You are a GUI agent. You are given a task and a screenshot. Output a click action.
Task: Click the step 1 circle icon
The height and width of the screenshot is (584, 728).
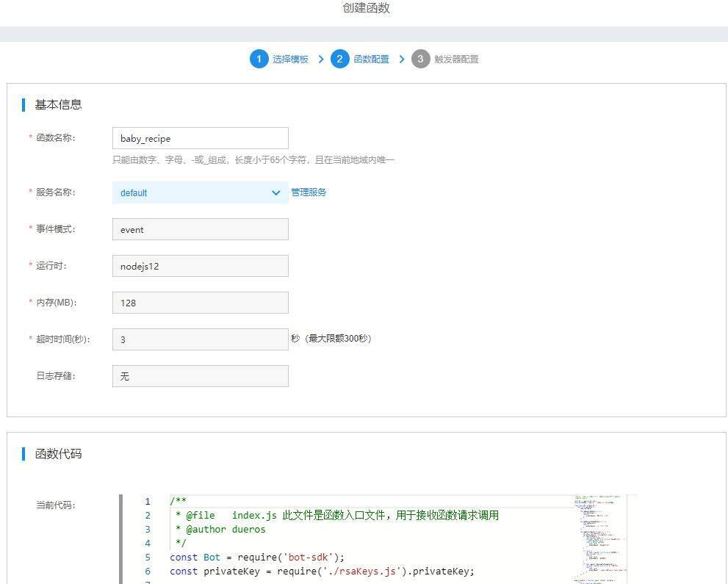[259, 59]
